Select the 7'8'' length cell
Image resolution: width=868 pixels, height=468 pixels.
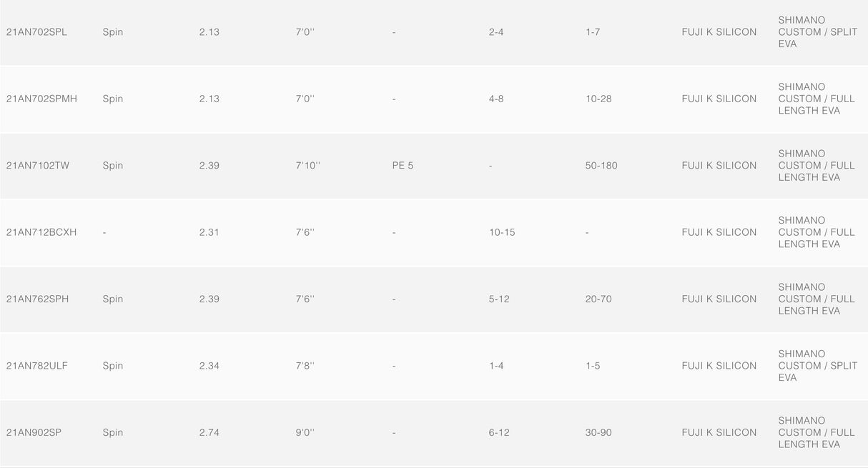[x=305, y=366]
